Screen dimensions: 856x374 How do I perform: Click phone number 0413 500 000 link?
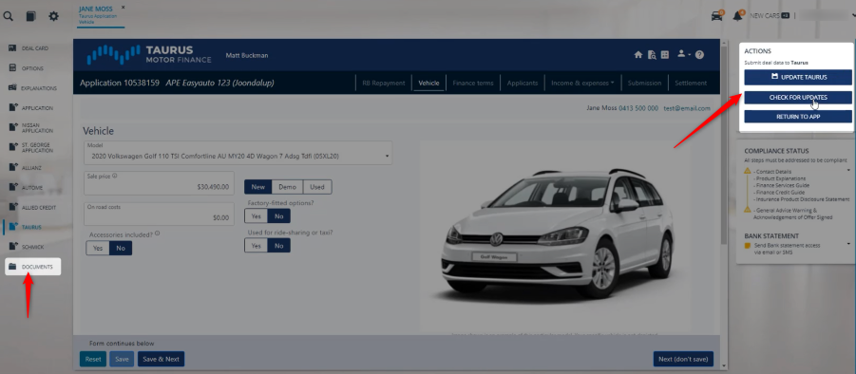[x=638, y=108]
